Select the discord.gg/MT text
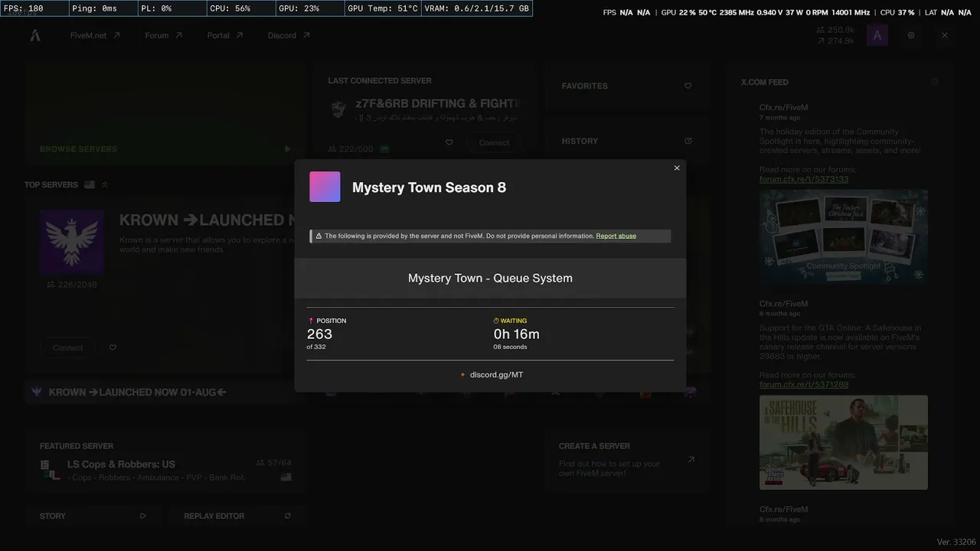This screenshot has width=980, height=551. tap(496, 375)
